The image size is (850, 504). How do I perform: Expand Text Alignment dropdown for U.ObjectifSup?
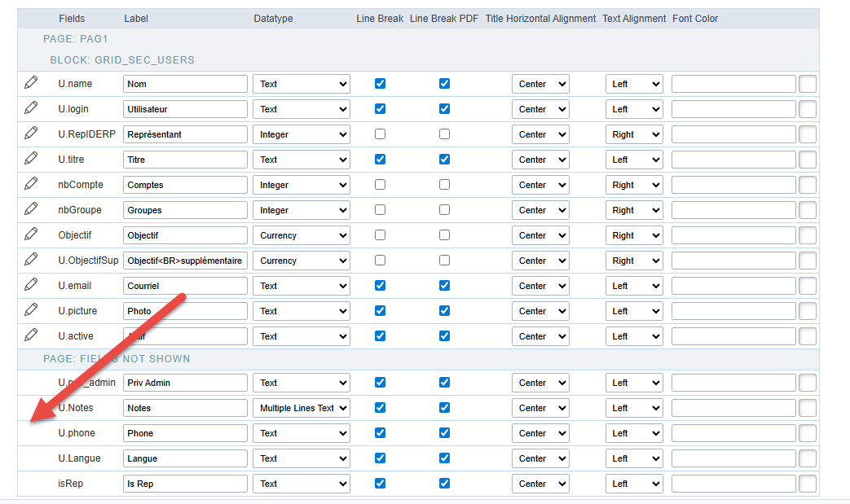[633, 261]
